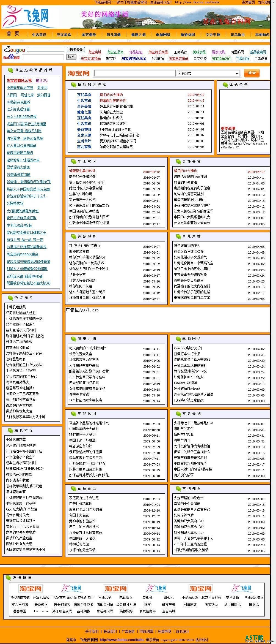Click leaf icon next to 其他知识 heading
The width and height of the screenshot is (276, 644).
tap(178, 489)
